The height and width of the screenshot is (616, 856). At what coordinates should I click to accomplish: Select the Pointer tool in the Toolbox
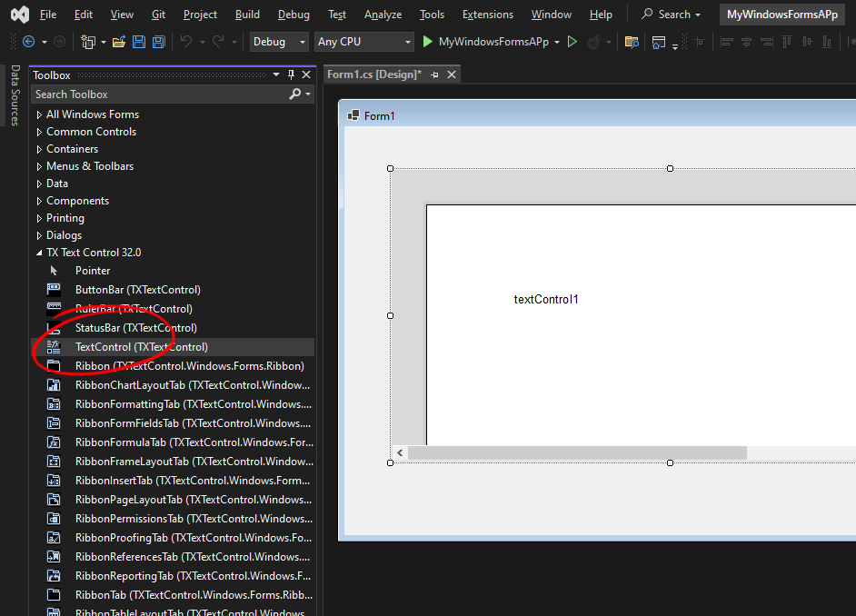tap(173, 271)
